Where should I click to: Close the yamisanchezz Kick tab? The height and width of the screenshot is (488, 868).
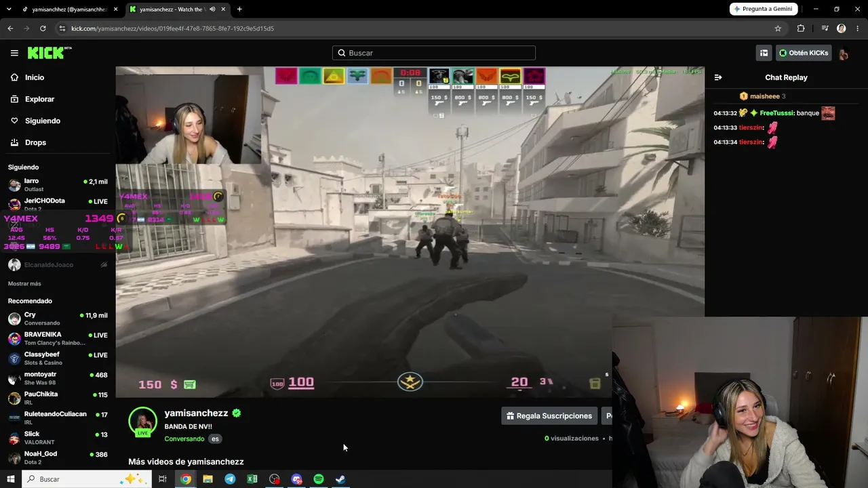[x=223, y=9]
